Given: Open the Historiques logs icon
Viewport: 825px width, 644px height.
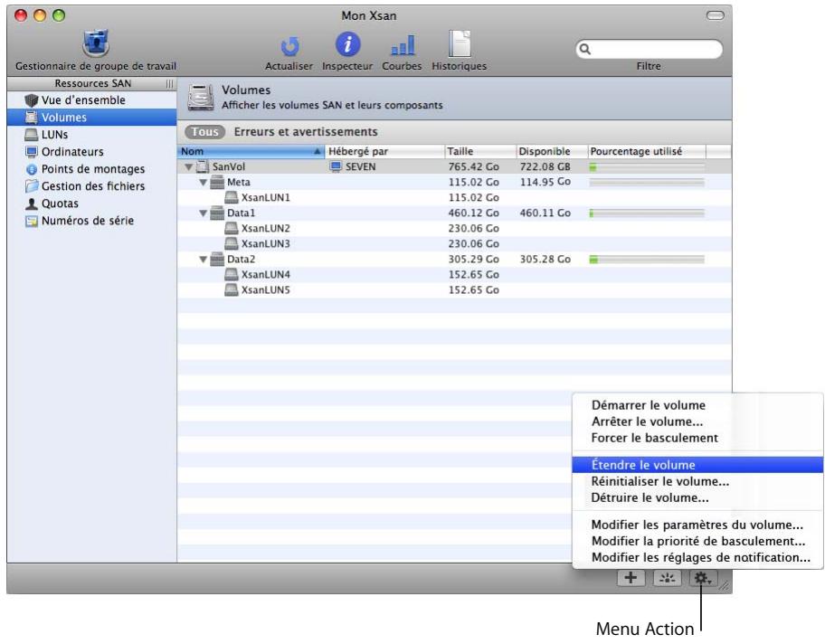Looking at the screenshot, I should (x=460, y=43).
